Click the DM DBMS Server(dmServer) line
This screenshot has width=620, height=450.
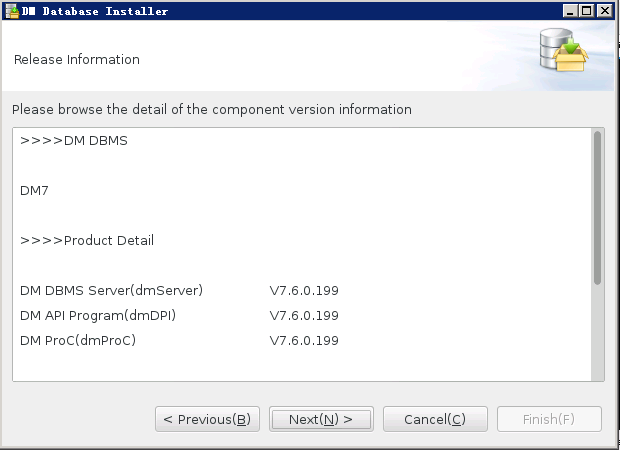point(179,290)
